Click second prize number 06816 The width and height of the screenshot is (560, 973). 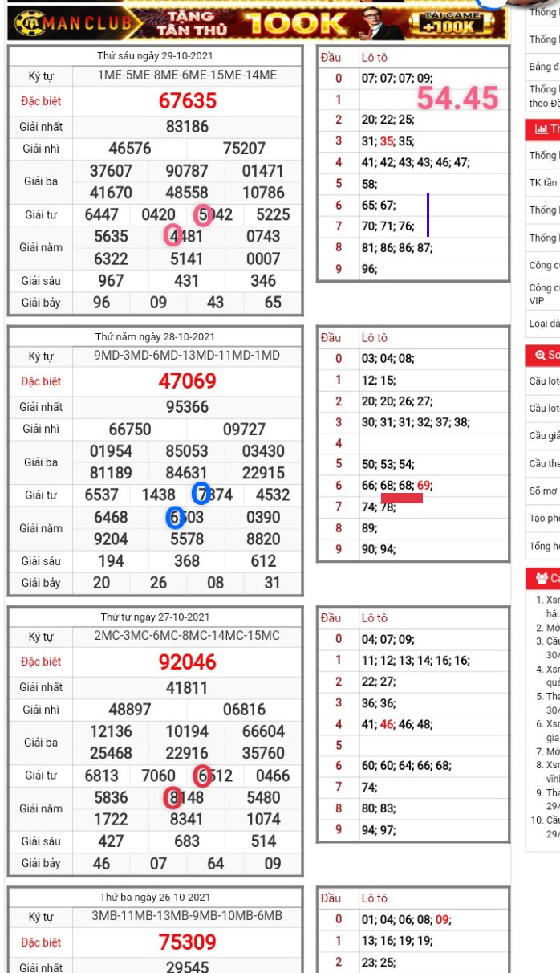244,709
